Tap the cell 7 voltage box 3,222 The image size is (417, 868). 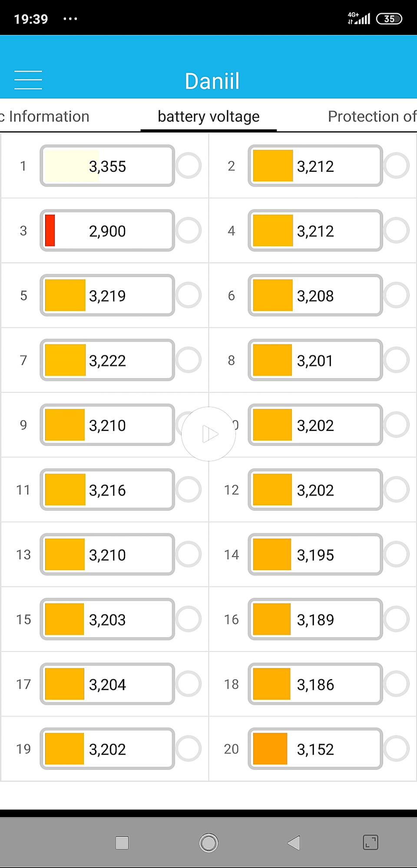pyautogui.click(x=107, y=360)
